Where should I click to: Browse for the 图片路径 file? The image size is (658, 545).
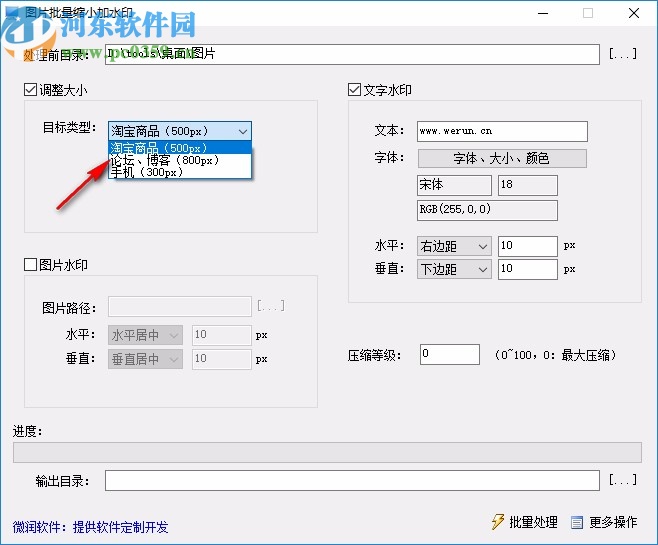coord(271,305)
